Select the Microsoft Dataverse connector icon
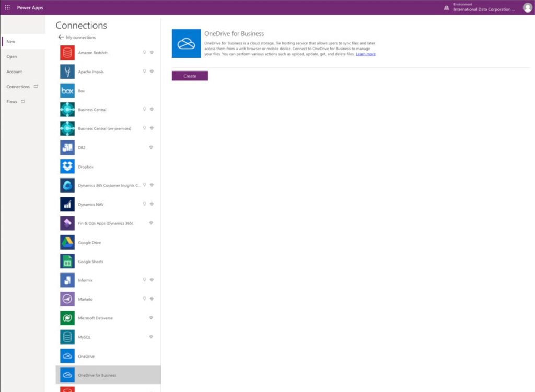This screenshot has width=535, height=392. [67, 318]
